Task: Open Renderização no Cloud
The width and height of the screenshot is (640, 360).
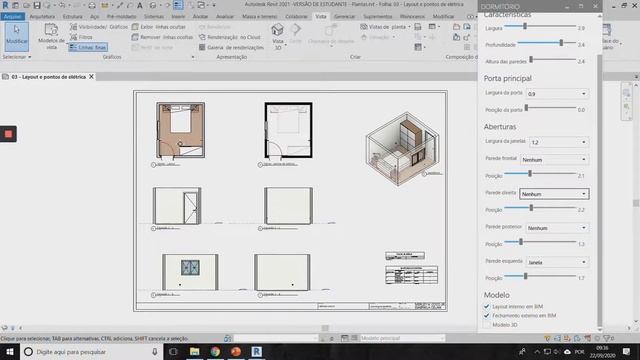Action: point(229,37)
